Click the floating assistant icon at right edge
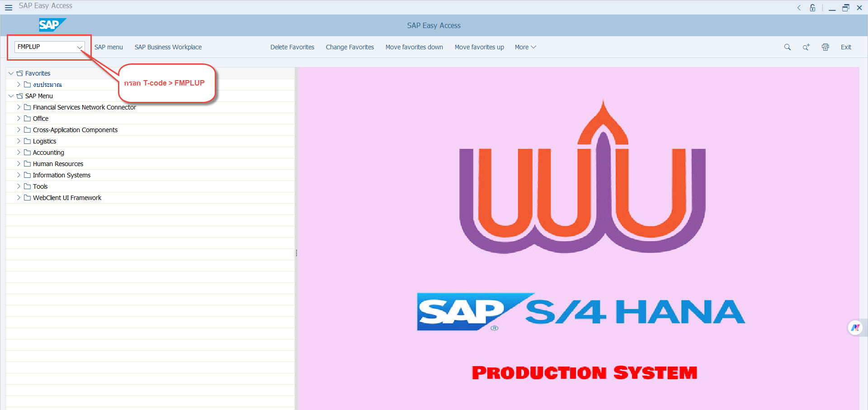Viewport: 868px width, 410px height. pos(855,328)
